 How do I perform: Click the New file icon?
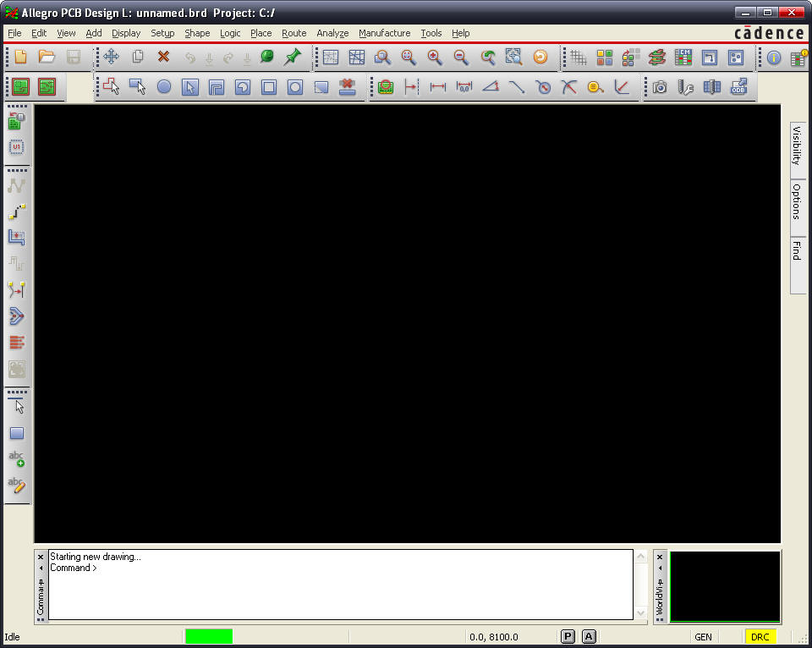click(20, 57)
